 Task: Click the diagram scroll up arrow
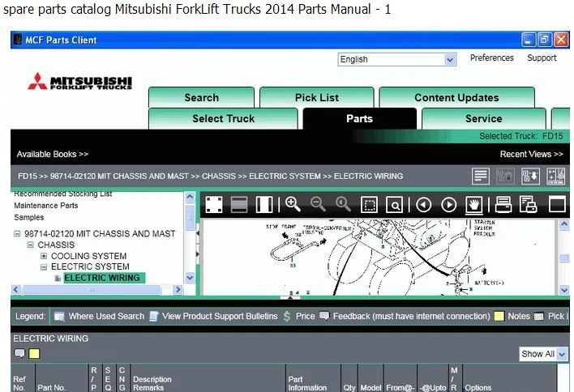point(564,224)
